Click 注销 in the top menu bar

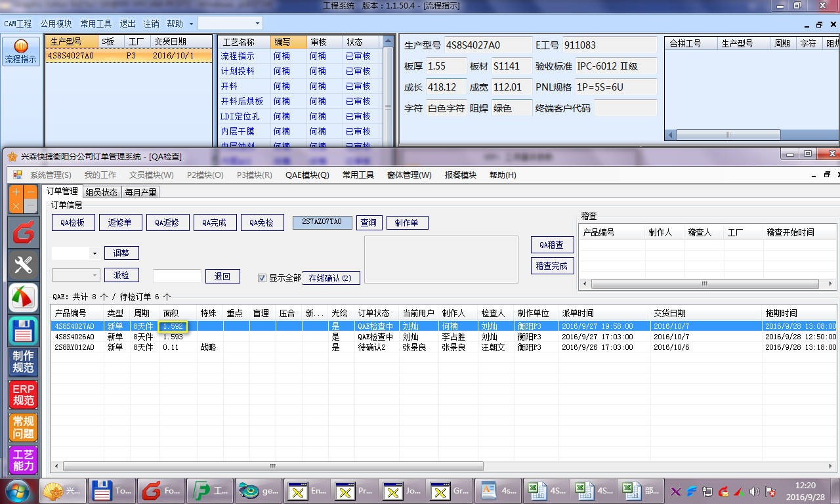(151, 24)
